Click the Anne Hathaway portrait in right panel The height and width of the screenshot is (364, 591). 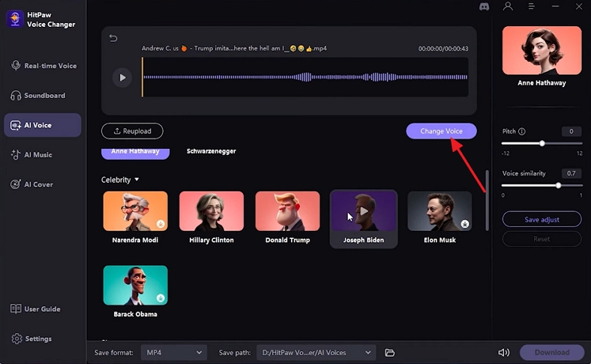click(541, 50)
